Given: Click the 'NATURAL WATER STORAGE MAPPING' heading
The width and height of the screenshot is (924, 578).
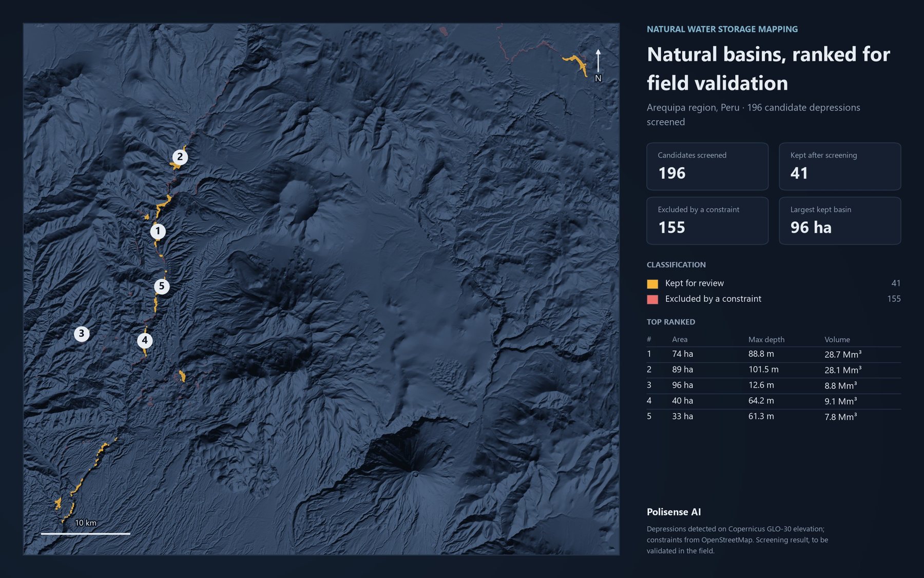Looking at the screenshot, I should coord(722,29).
